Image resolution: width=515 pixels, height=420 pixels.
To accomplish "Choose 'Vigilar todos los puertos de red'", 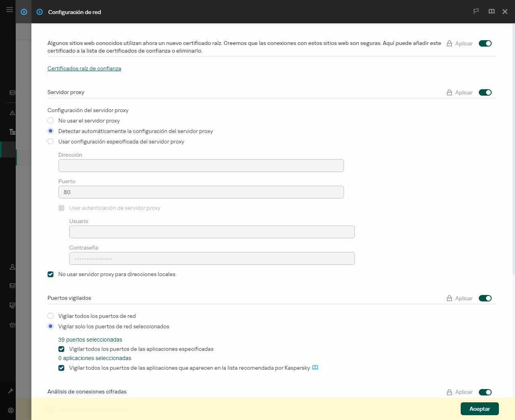I will pos(50,316).
